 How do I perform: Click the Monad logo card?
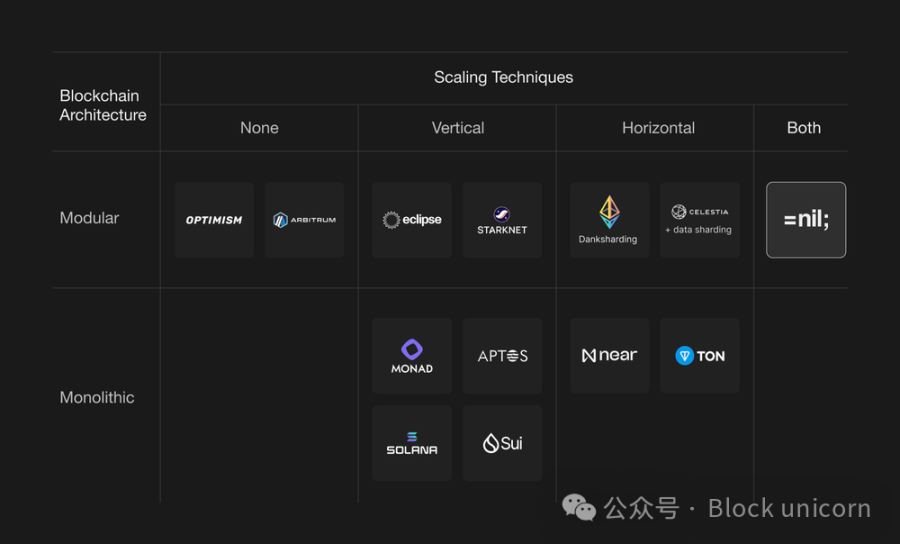click(412, 356)
